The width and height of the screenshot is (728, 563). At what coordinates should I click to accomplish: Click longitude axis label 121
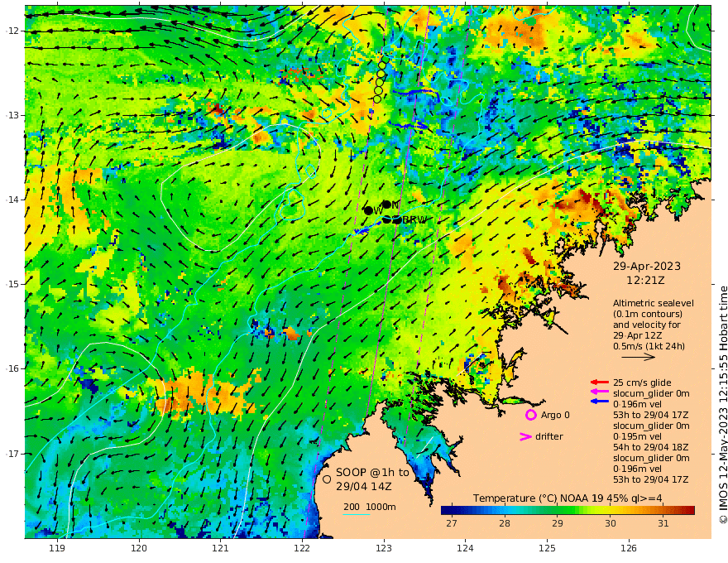pyautogui.click(x=221, y=549)
